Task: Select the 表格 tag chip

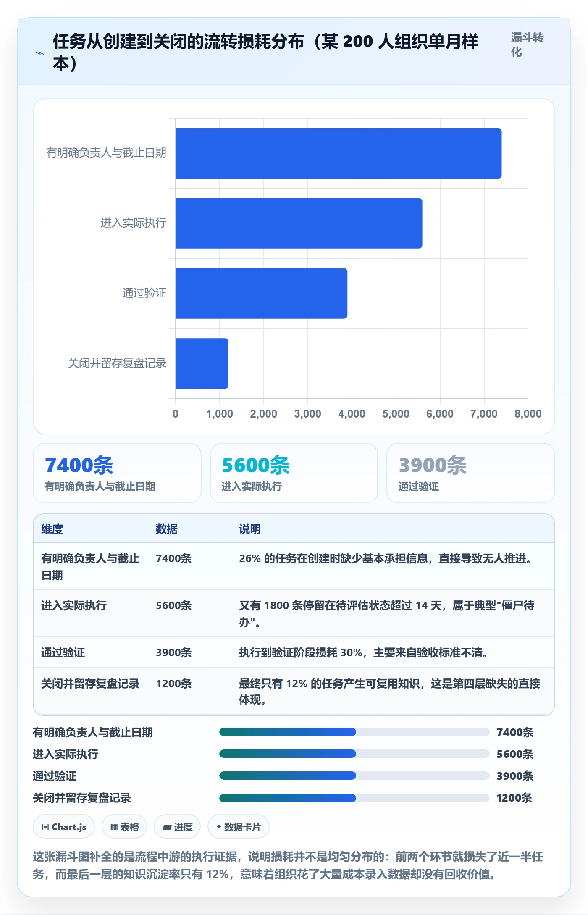Action: point(124,827)
